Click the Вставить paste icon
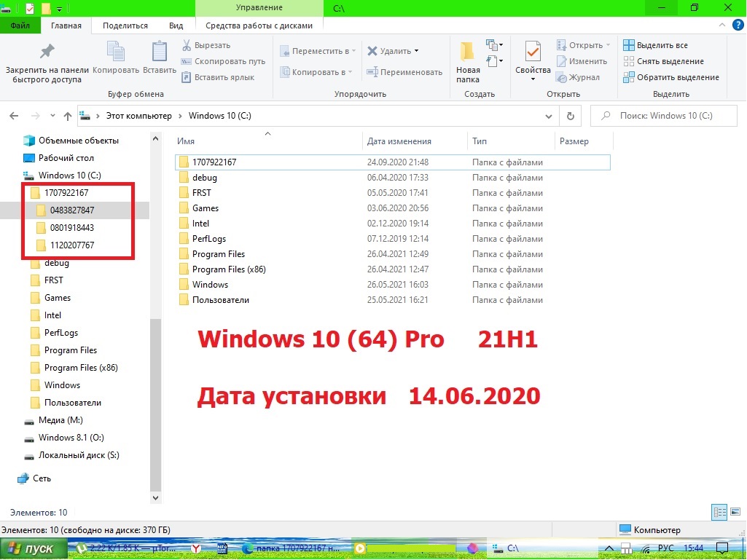The image size is (747, 560). 160,58
